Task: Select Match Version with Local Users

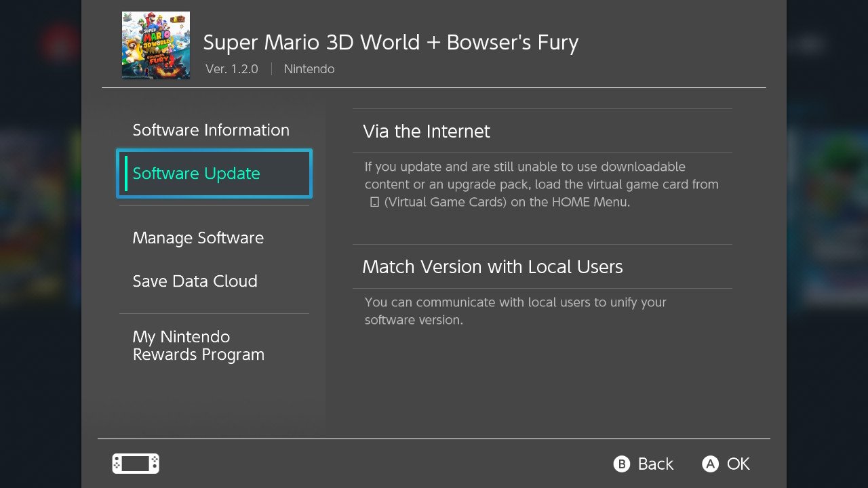Action: pos(542,266)
